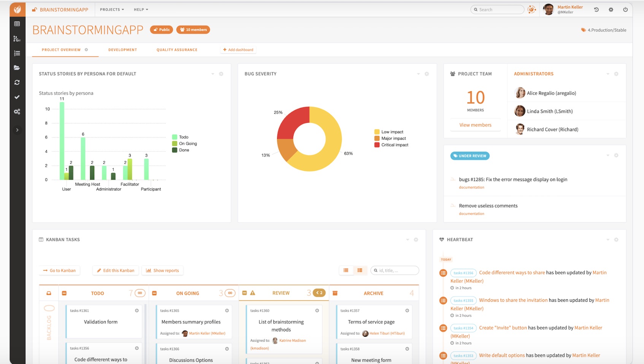This screenshot has height=364, width=644.
Task: Switch to the Development tab
Action: [x=122, y=50]
